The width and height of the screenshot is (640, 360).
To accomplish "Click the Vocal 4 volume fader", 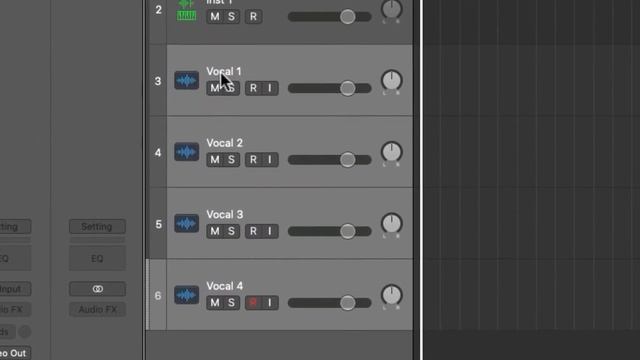I will tap(347, 303).
